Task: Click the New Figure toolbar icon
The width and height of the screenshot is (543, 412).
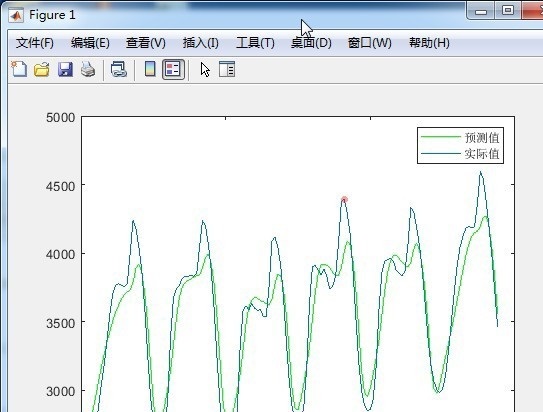Action: pyautogui.click(x=19, y=69)
